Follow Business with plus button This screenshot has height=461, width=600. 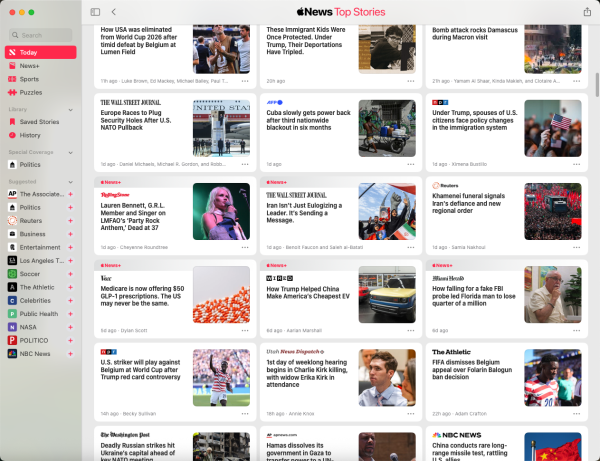pos(70,234)
